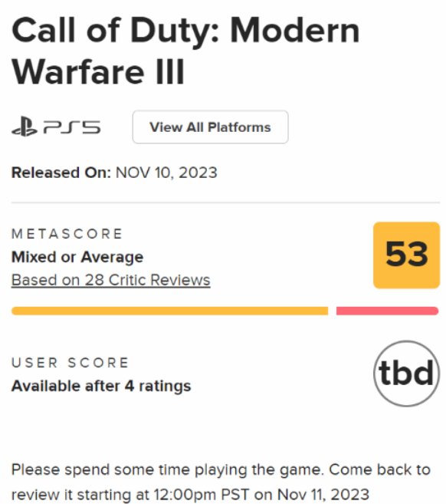Click the Mixed or Average rating text
Image resolution: width=446 pixels, height=504 pixels.
pyautogui.click(x=77, y=257)
